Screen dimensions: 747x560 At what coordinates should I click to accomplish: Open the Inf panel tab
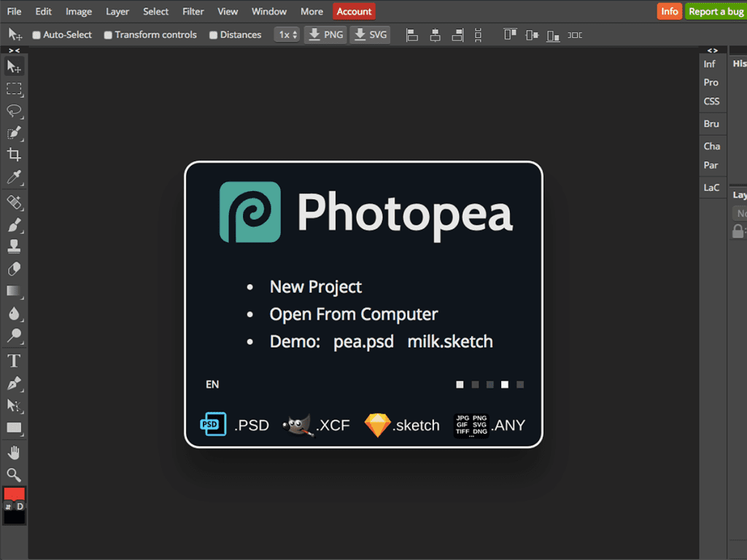(x=709, y=64)
